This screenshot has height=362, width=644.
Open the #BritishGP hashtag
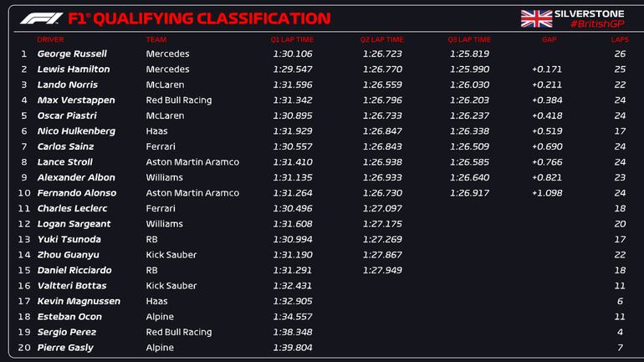click(x=595, y=24)
